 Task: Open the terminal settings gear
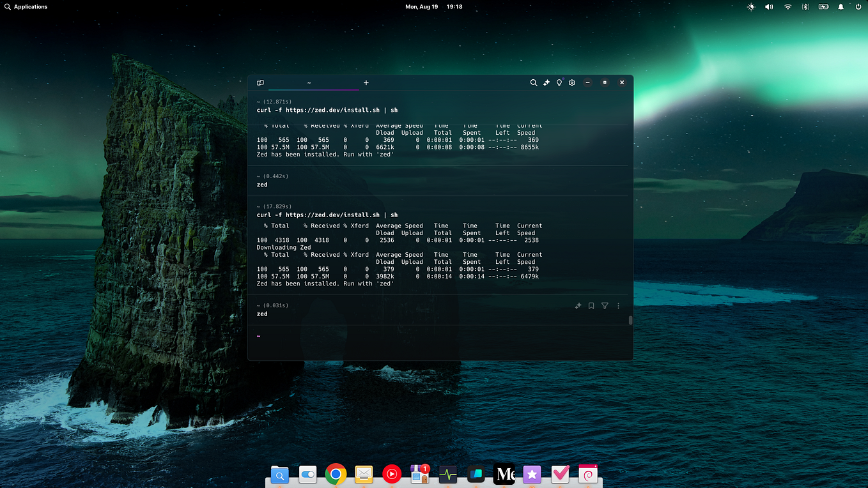point(572,82)
